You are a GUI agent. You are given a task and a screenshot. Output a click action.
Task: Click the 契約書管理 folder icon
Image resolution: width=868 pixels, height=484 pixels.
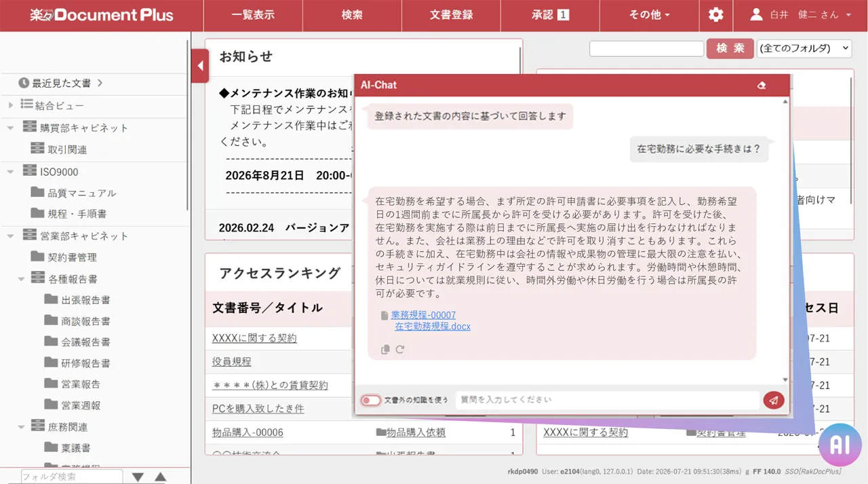[x=37, y=257]
